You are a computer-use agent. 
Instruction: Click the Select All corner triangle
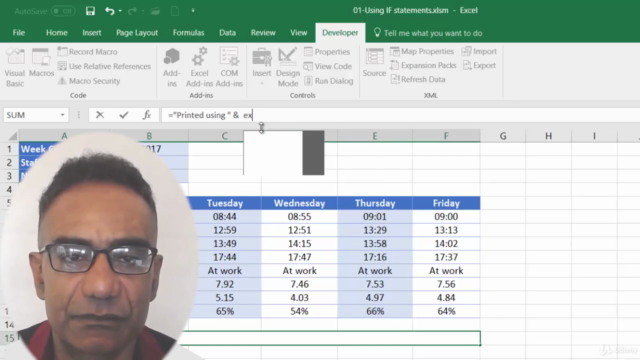pyautogui.click(x=13, y=136)
